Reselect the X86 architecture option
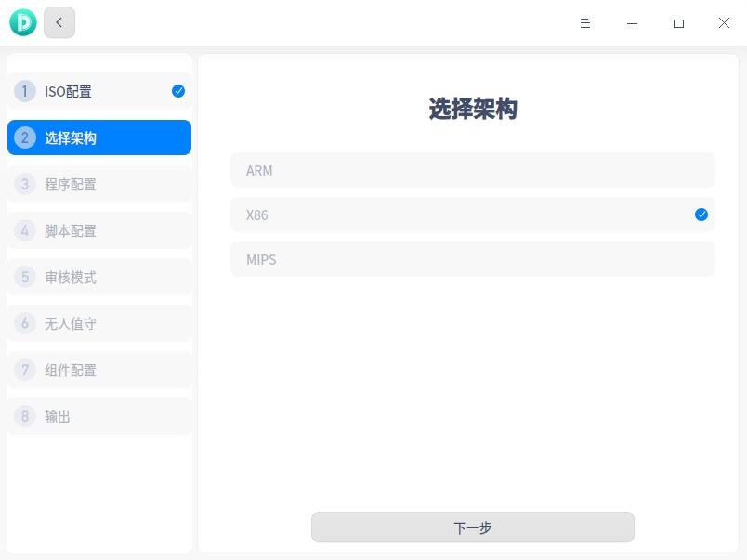747x560 pixels. 473,215
